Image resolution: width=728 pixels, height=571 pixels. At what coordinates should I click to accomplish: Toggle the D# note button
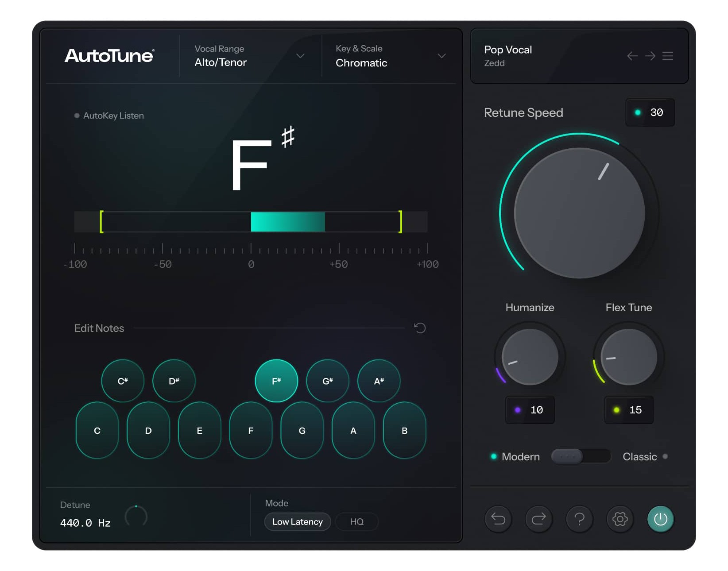click(x=174, y=381)
